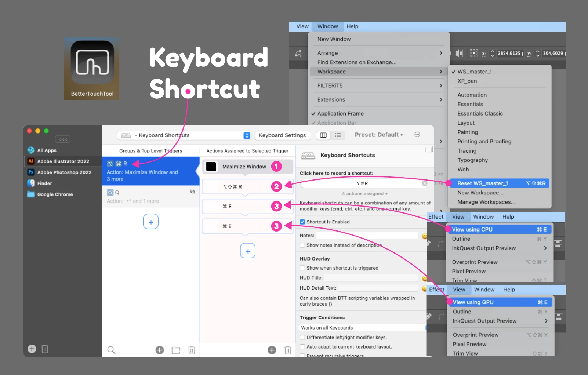
Task: Delete the action with the actions column trash icon
Action: (288, 350)
